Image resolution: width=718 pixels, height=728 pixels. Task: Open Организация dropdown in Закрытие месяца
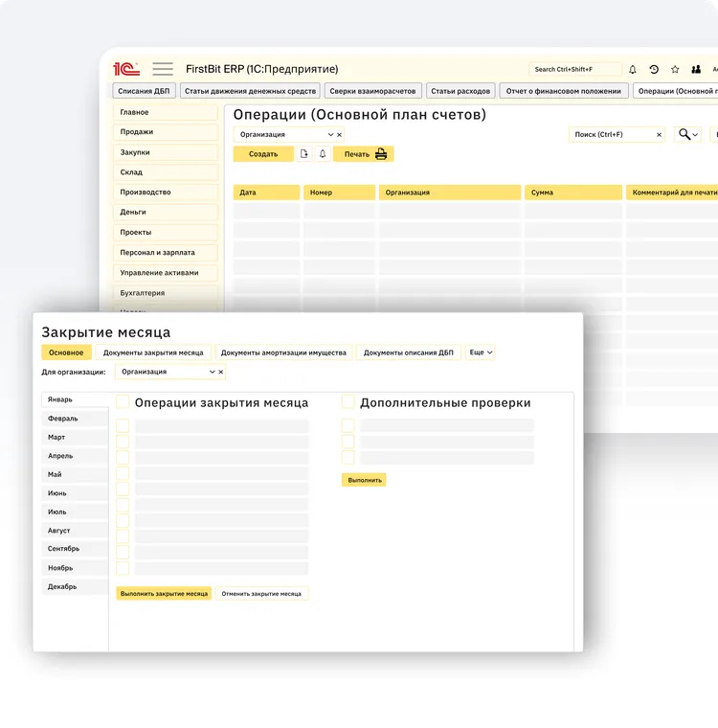212,372
